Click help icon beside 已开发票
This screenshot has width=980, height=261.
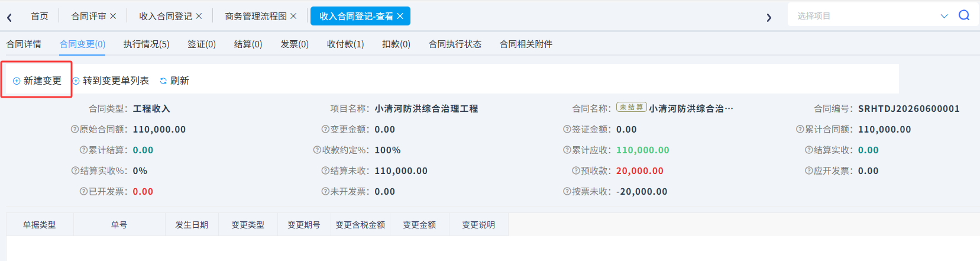[83, 191]
